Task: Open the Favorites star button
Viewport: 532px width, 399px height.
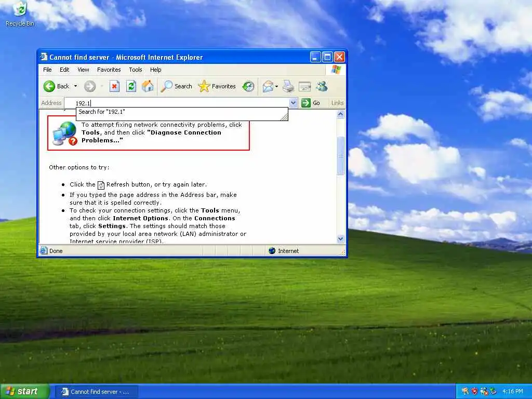Action: coord(217,86)
